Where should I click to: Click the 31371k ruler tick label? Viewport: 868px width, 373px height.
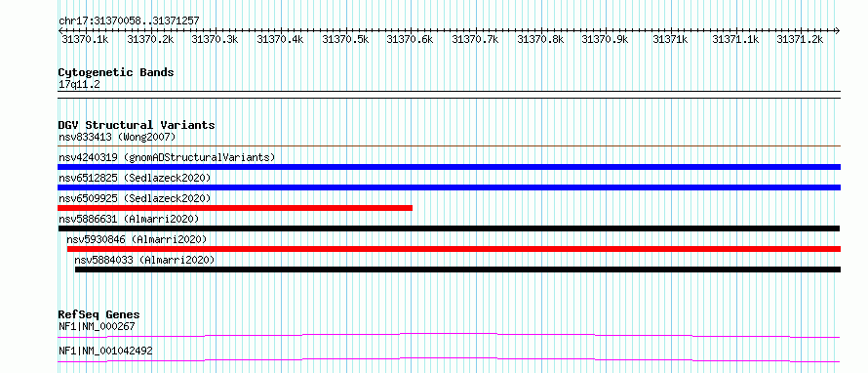coord(670,39)
